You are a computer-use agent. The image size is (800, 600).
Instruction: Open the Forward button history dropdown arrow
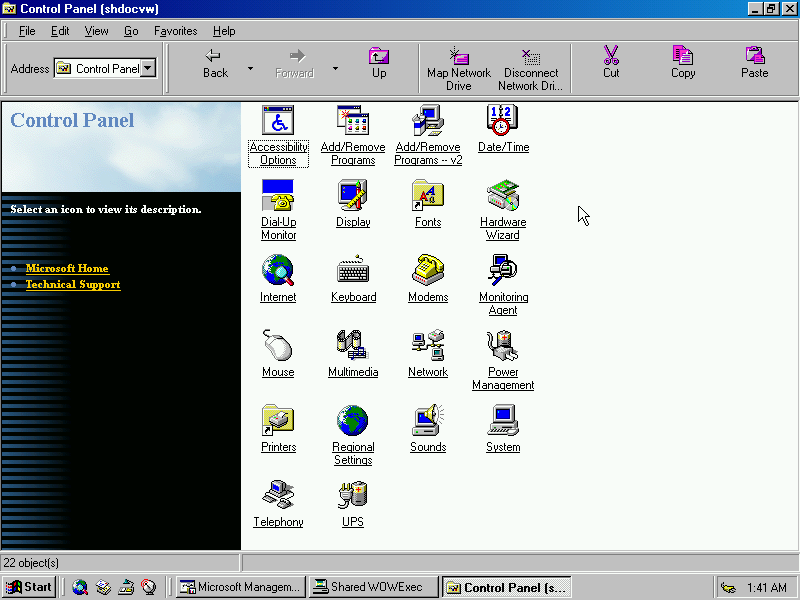point(335,69)
